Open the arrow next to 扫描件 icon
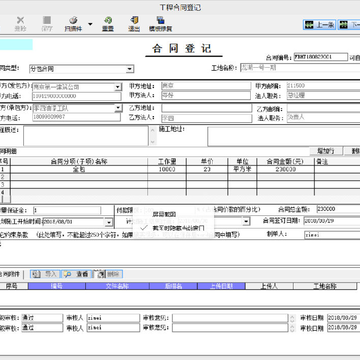The image size is (360, 360). (x=90, y=24)
